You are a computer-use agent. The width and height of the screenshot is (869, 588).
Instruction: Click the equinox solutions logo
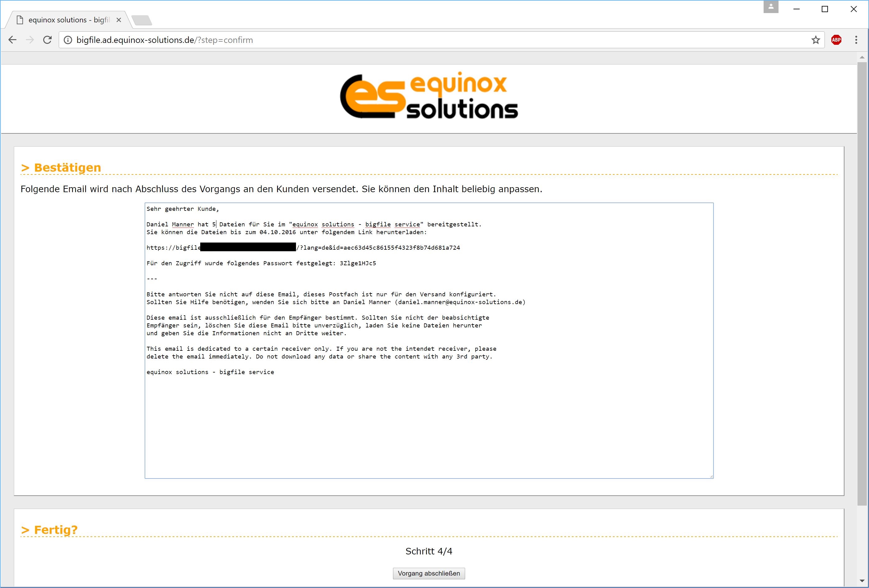pos(429,96)
